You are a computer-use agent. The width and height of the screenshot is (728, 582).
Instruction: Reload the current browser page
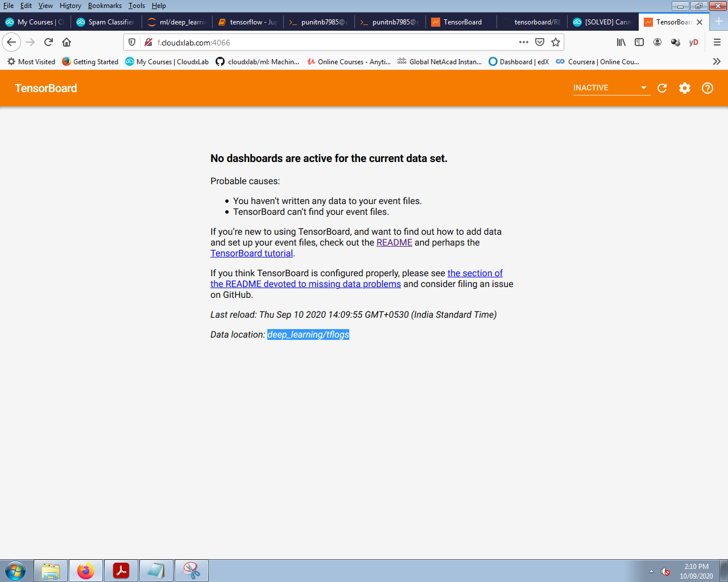tap(48, 42)
